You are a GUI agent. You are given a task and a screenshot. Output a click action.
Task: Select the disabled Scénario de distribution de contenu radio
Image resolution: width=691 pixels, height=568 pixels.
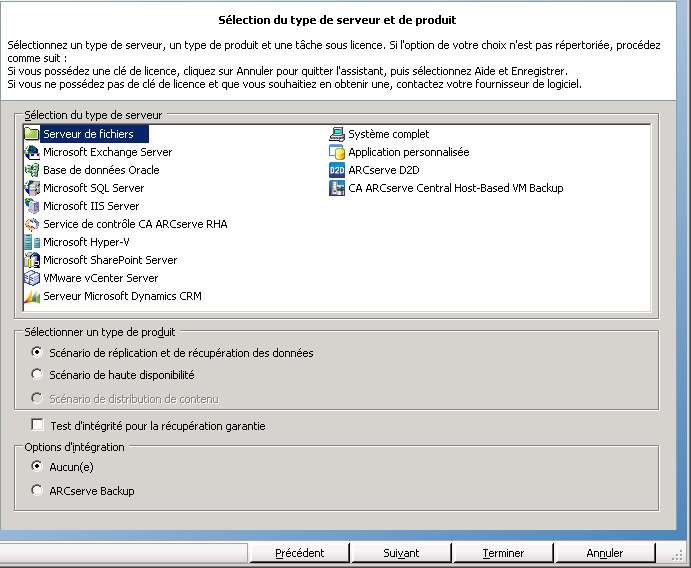pyautogui.click(x=37, y=398)
